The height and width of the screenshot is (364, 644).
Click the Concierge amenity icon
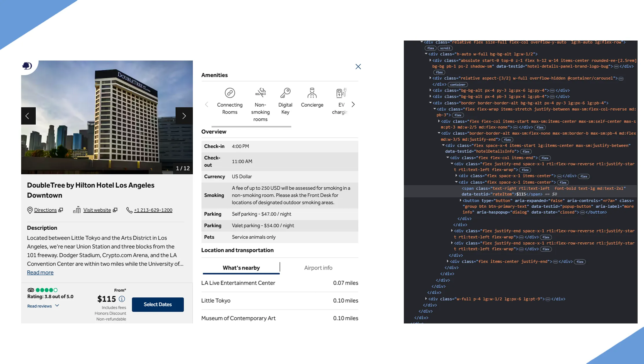312,93
